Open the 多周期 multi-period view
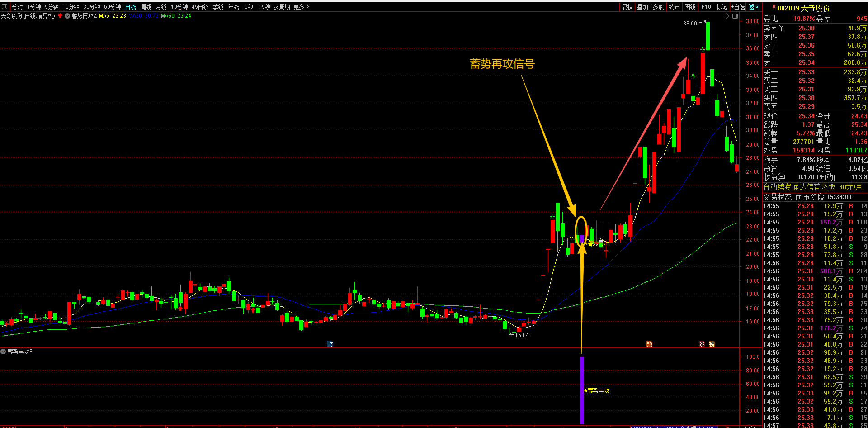The width and height of the screenshot is (868, 428). click(282, 7)
